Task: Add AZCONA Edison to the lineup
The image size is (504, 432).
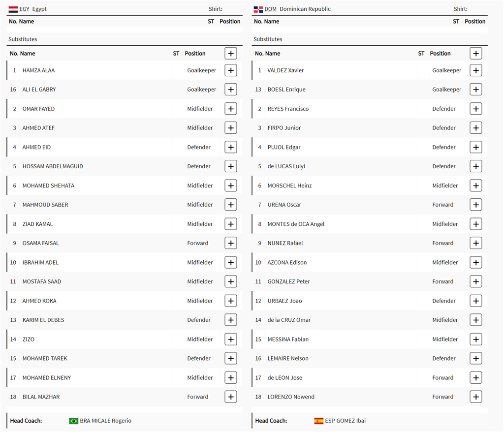Action: tap(476, 262)
